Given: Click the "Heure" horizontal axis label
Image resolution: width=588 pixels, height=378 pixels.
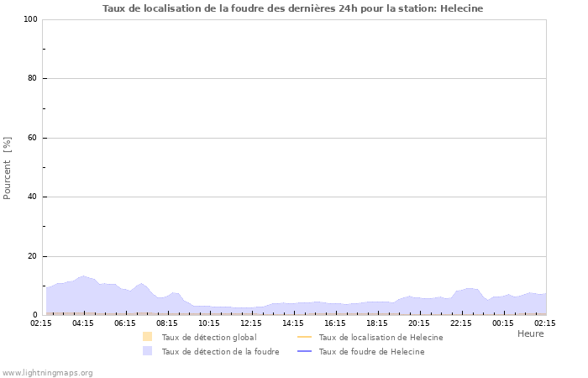Looking at the screenshot, I should click(530, 333).
